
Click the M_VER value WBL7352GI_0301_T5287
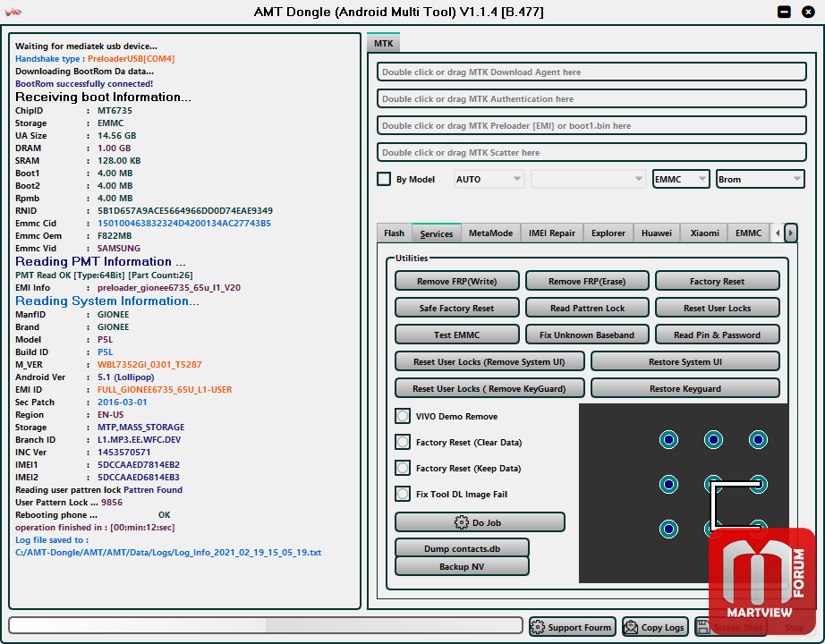pyautogui.click(x=149, y=364)
